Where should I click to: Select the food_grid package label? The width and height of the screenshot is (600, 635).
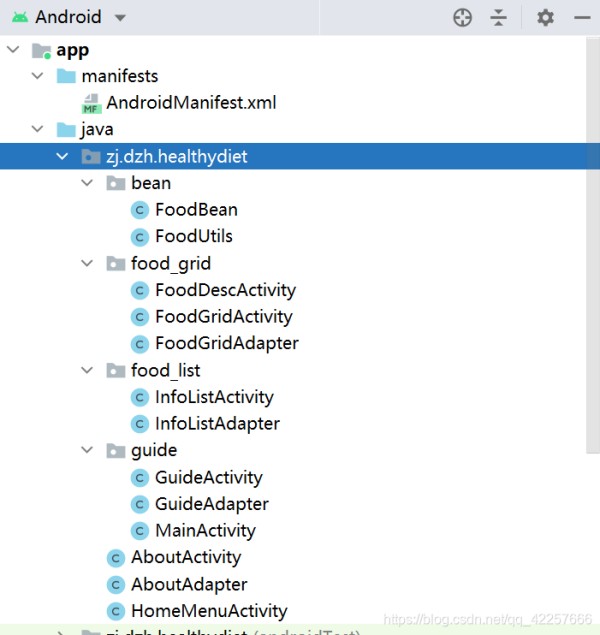click(x=171, y=264)
